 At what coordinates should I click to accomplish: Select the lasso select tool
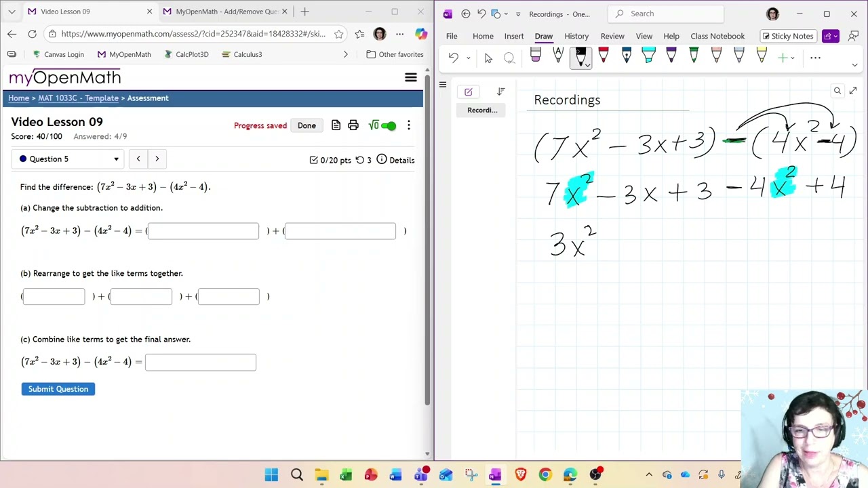click(509, 58)
